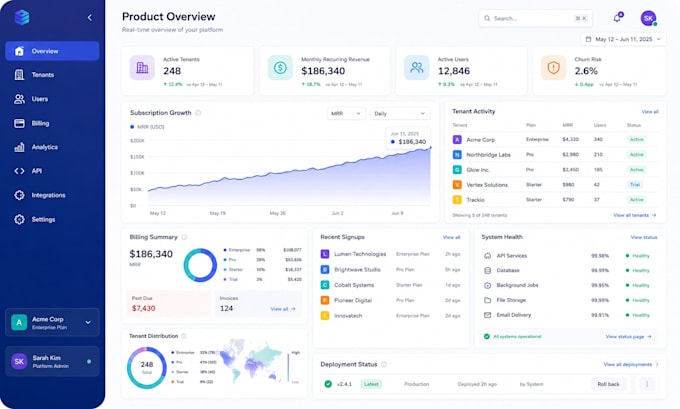Click the Database icon in System Health
This screenshot has height=409, width=680.
[x=487, y=271]
